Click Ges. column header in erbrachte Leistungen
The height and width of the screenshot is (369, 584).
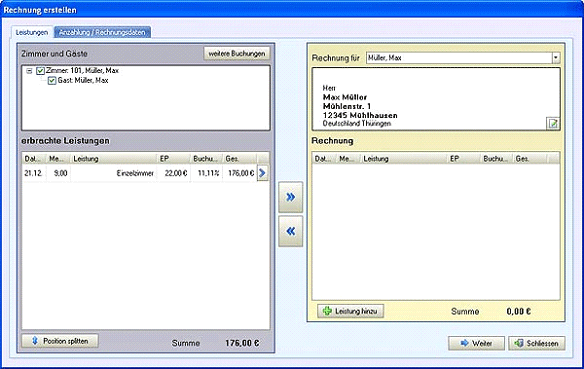[239, 159]
